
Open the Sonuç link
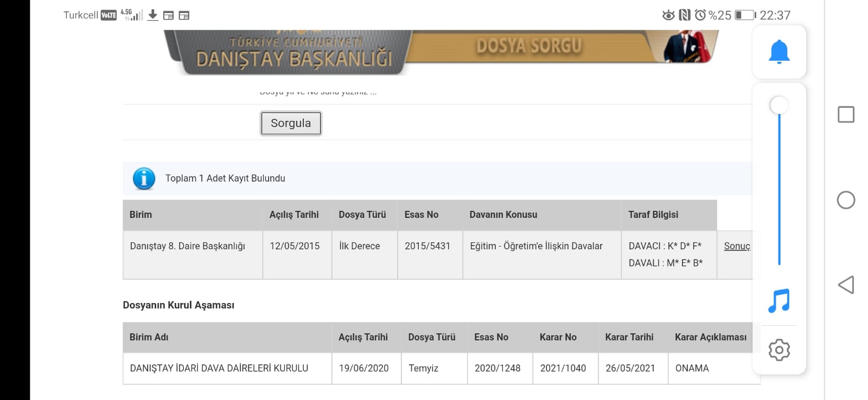[737, 246]
